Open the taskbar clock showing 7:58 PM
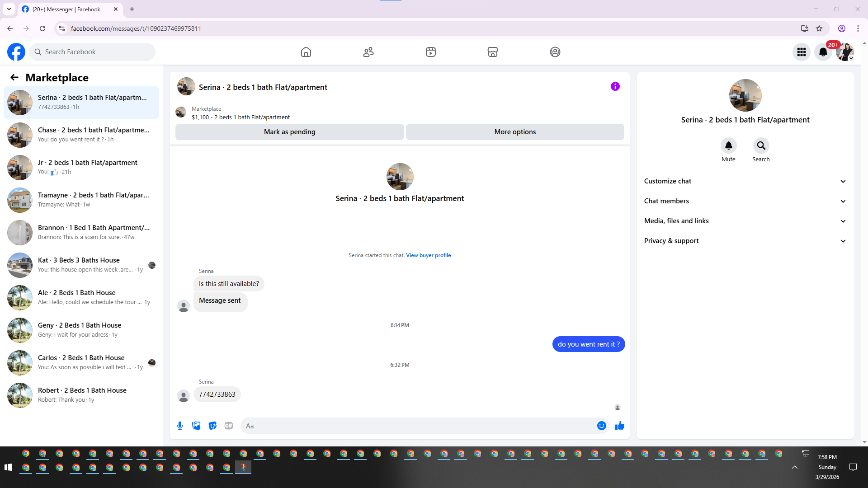 [827, 467]
